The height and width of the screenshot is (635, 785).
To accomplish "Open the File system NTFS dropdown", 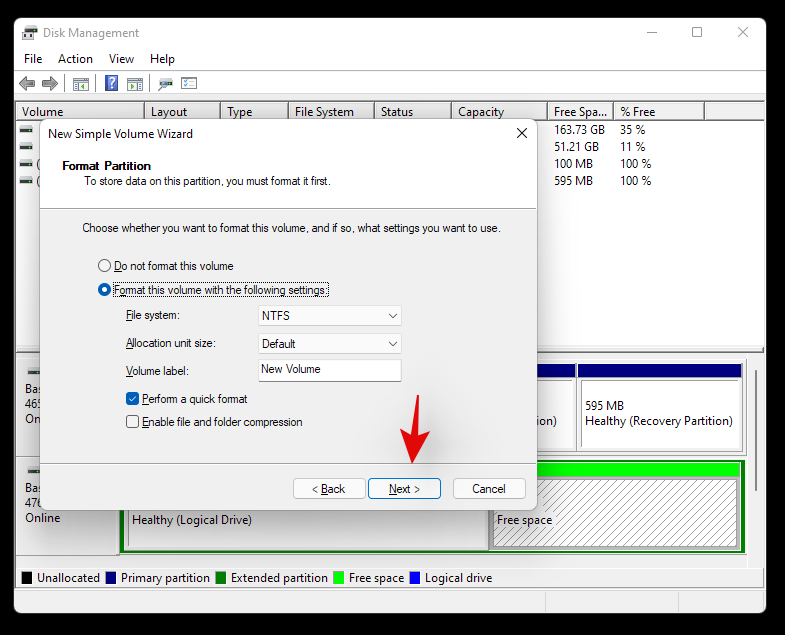I will [330, 316].
